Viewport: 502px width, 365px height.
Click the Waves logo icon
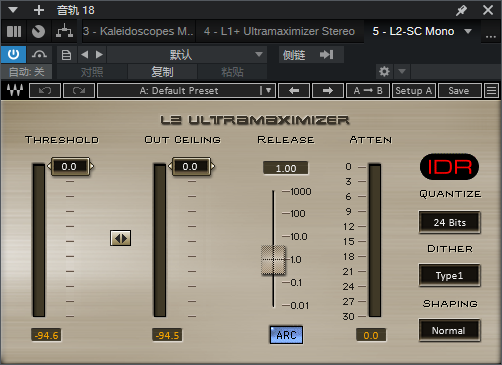(x=15, y=90)
